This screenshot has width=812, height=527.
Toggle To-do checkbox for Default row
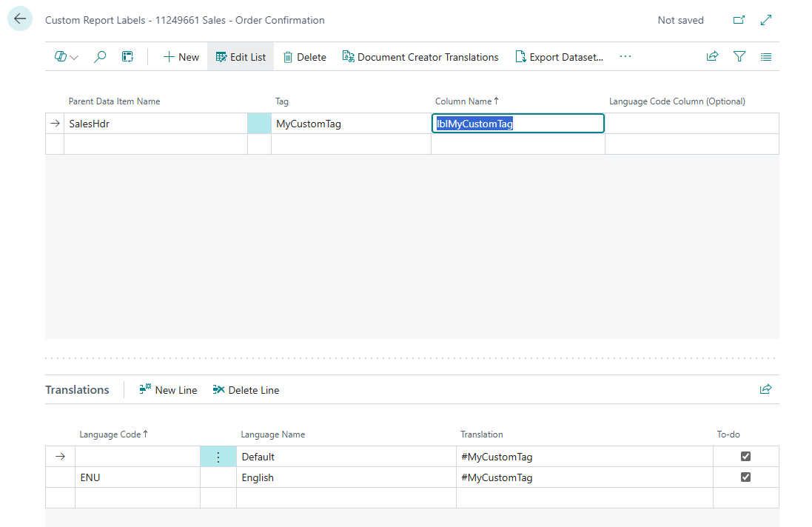745,456
